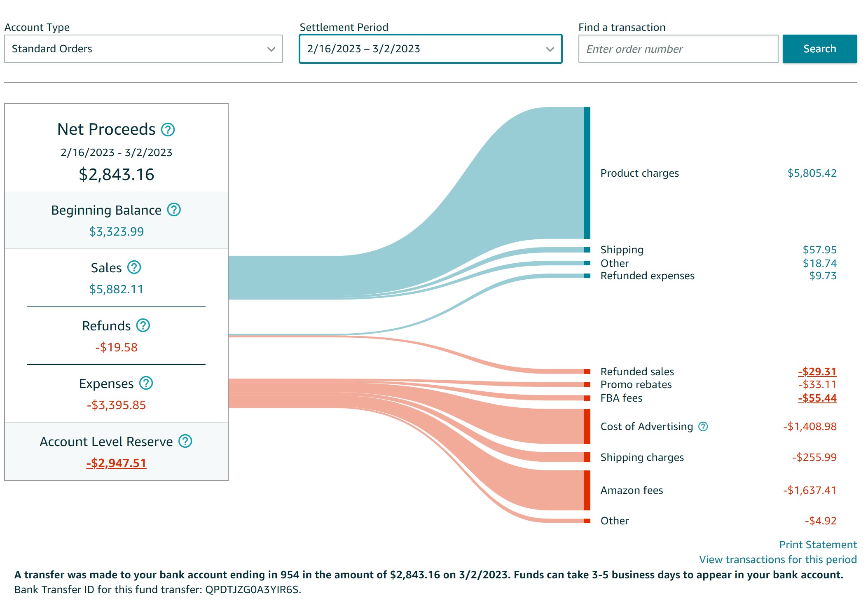Open the Beginning Balance help icon
This screenshot has width=868, height=601.
point(174,210)
